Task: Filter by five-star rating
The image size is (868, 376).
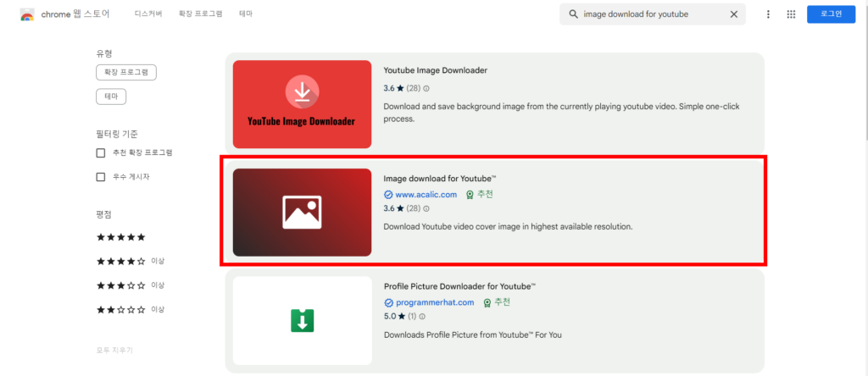Action: click(x=120, y=237)
